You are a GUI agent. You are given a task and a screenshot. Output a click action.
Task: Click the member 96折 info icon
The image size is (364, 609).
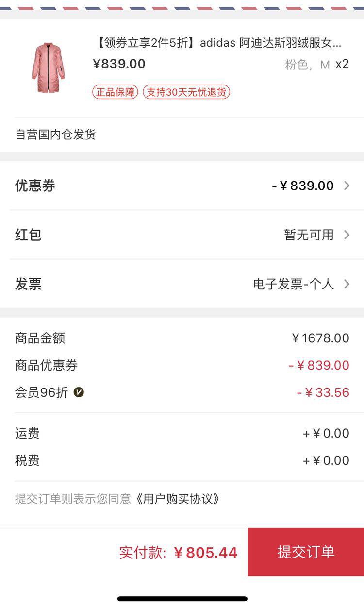tap(79, 392)
